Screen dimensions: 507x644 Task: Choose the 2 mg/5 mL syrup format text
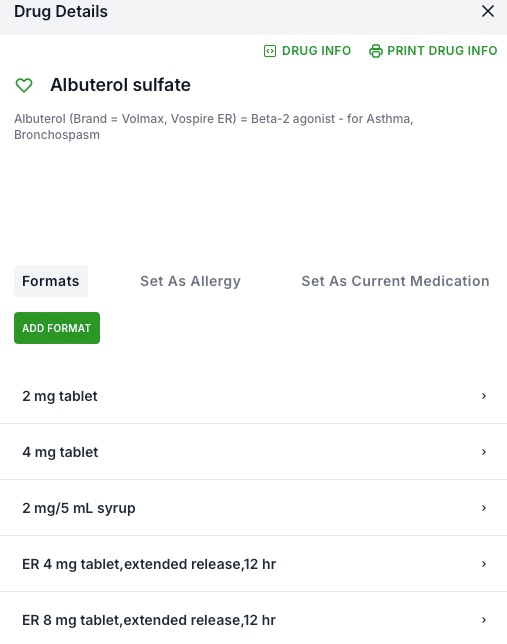click(79, 508)
